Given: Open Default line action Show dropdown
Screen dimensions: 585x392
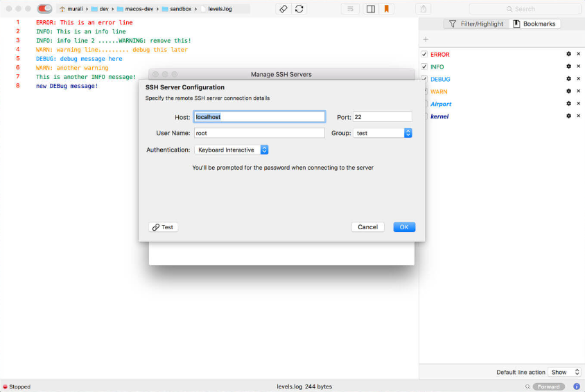Looking at the screenshot, I should pos(565,372).
